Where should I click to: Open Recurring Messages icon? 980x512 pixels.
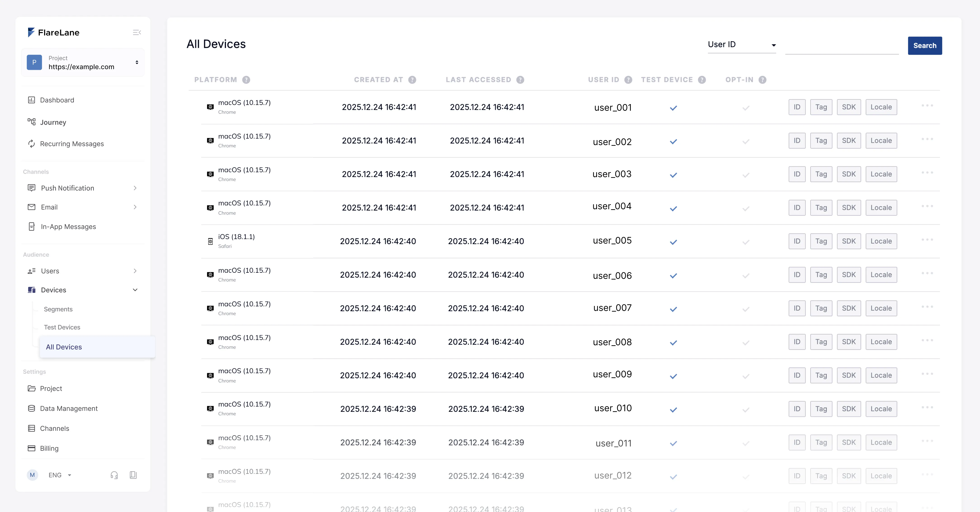point(32,143)
